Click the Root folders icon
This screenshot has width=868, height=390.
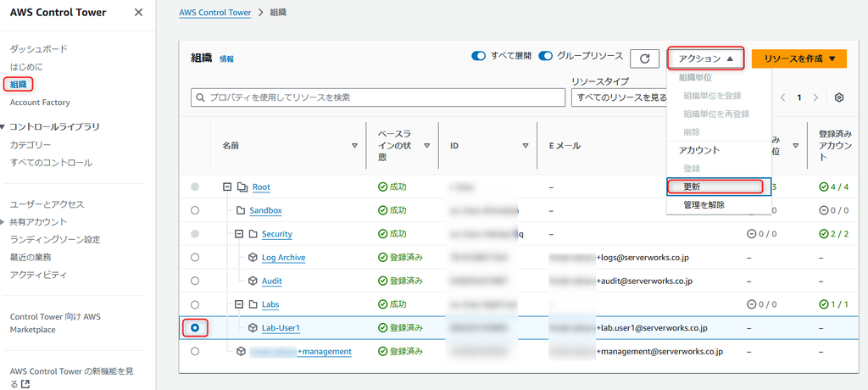242,187
